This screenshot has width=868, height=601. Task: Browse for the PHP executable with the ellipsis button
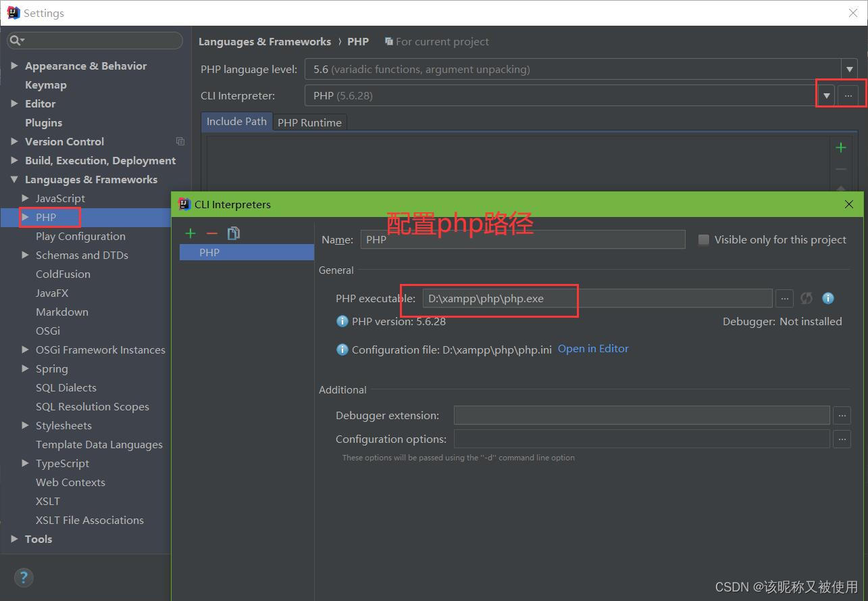[x=784, y=298]
